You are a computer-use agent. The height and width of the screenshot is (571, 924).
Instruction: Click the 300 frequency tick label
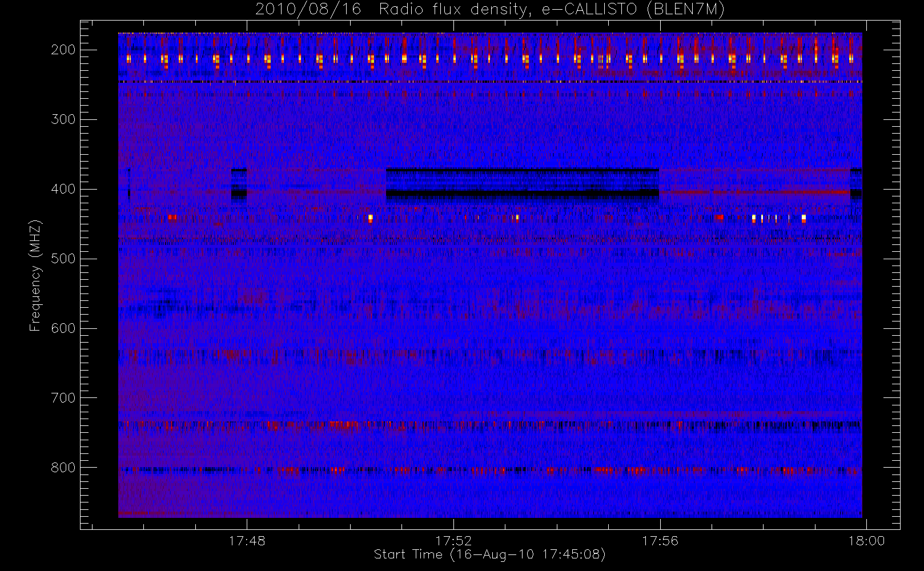(63, 119)
